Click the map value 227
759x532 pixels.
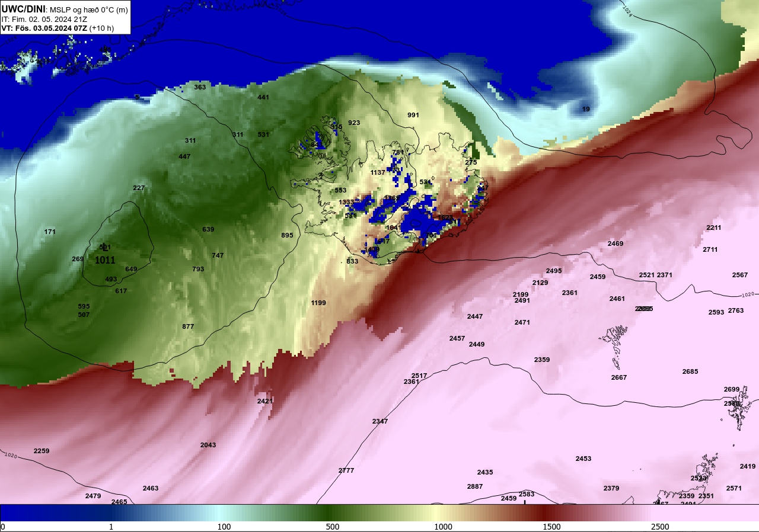pyautogui.click(x=139, y=188)
